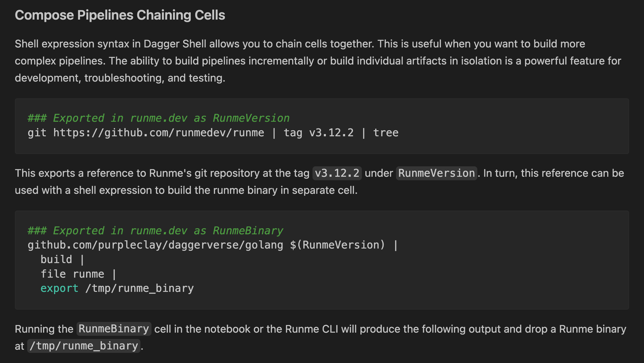Click the /tmp/runme_binary inline code at bottom

point(84,346)
